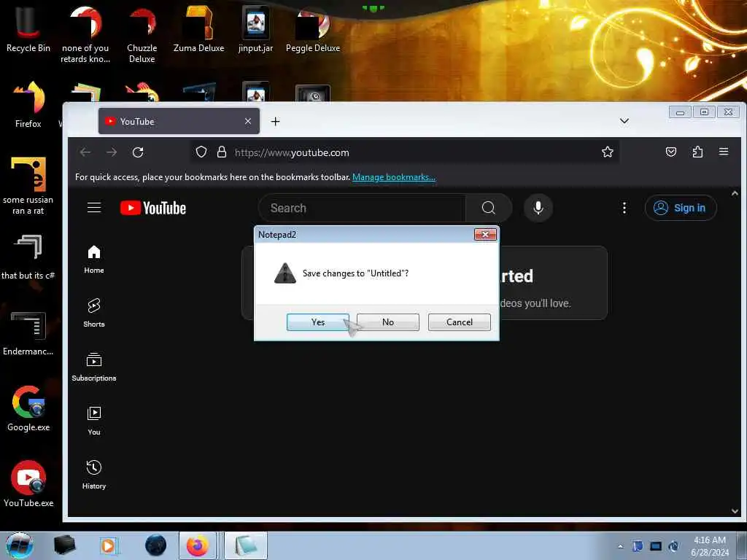Open the Manage bookmarks link
Screen dimensions: 747x560
click(x=393, y=177)
